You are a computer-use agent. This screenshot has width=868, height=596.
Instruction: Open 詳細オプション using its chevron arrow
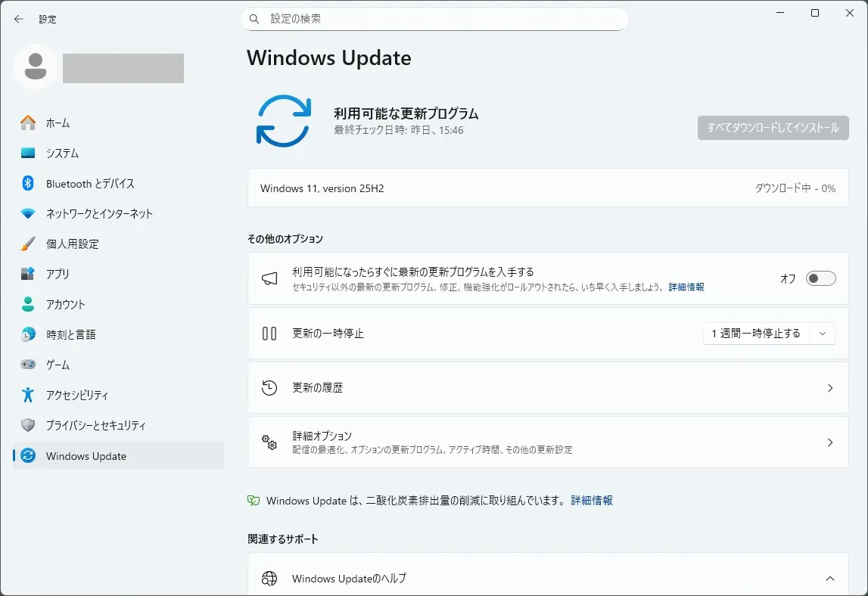pos(829,442)
